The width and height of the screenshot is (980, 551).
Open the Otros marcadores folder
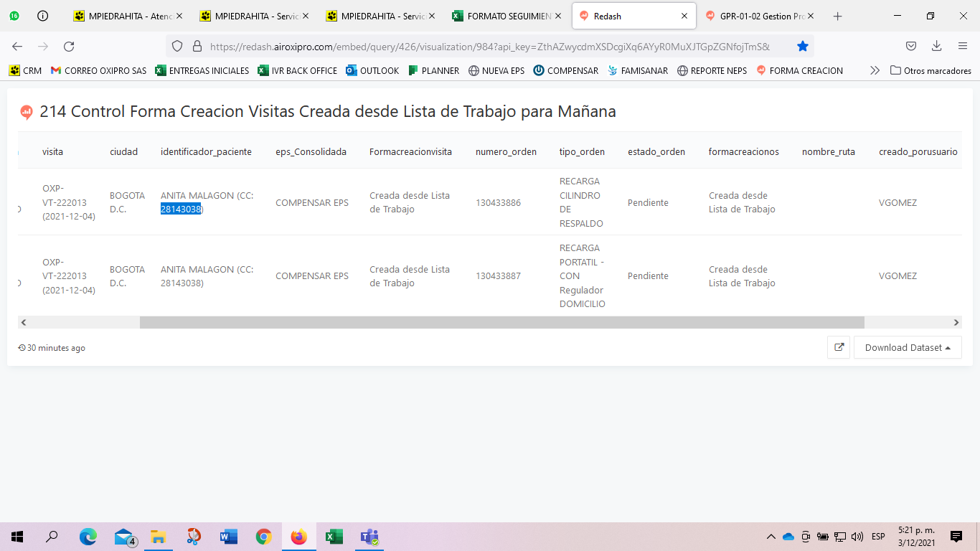[930, 70]
